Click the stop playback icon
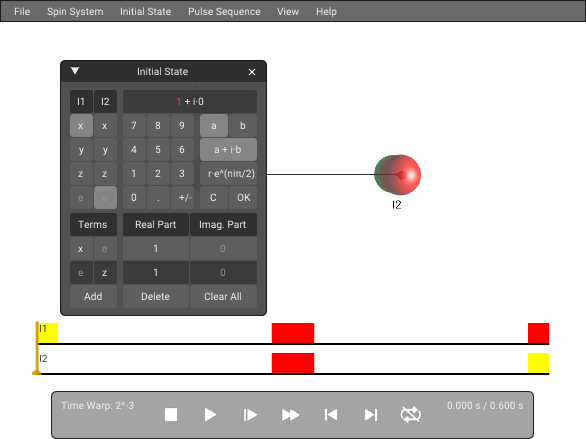Image resolution: width=586 pixels, height=439 pixels. click(171, 415)
